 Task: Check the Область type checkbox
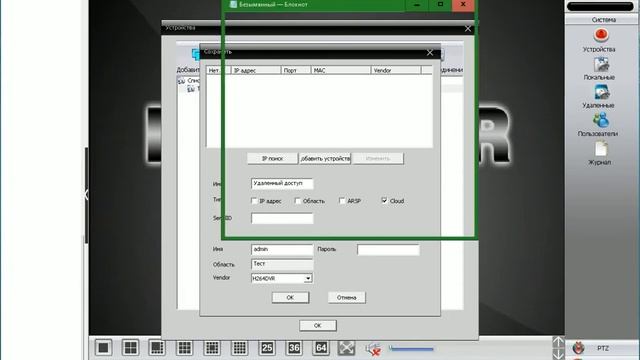298,201
